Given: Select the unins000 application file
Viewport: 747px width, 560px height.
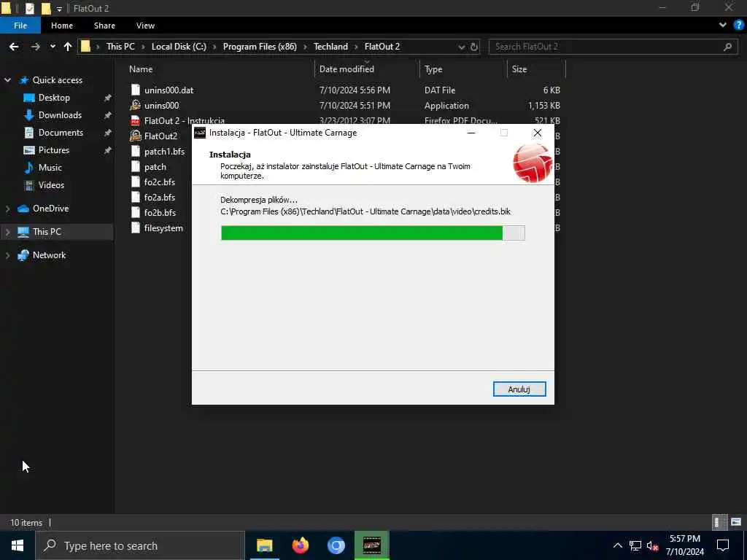Looking at the screenshot, I should (x=161, y=106).
